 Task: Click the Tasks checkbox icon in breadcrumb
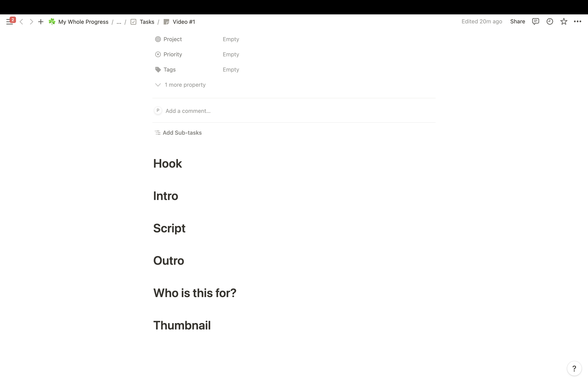coord(133,22)
